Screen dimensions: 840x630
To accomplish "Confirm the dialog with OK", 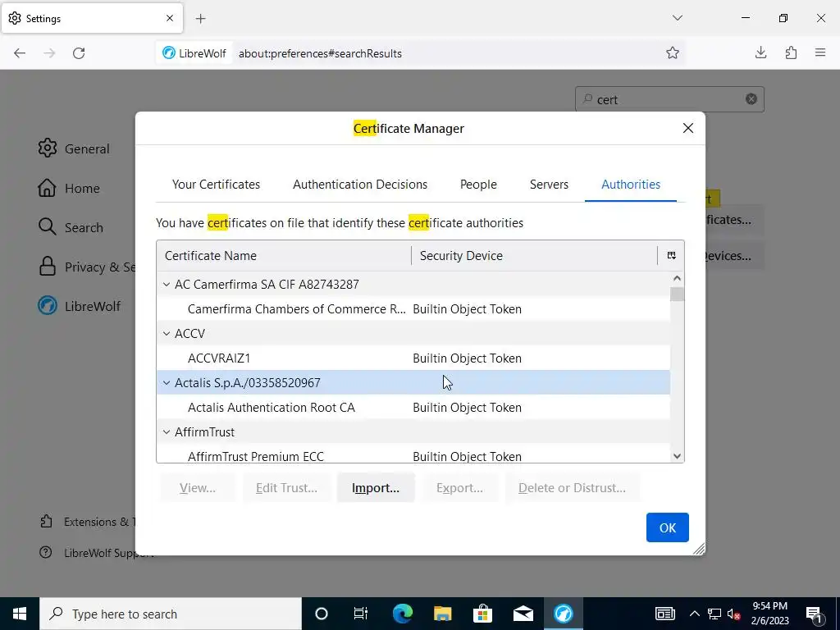I will (x=668, y=527).
